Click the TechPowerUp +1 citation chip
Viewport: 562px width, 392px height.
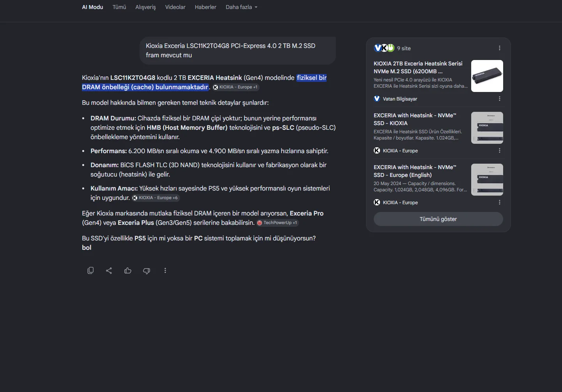(277, 222)
